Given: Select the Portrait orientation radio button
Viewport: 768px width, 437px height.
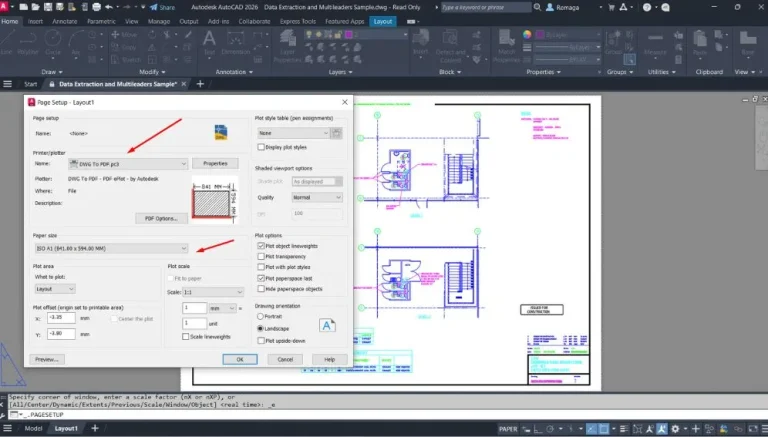Looking at the screenshot, I should coord(261,316).
